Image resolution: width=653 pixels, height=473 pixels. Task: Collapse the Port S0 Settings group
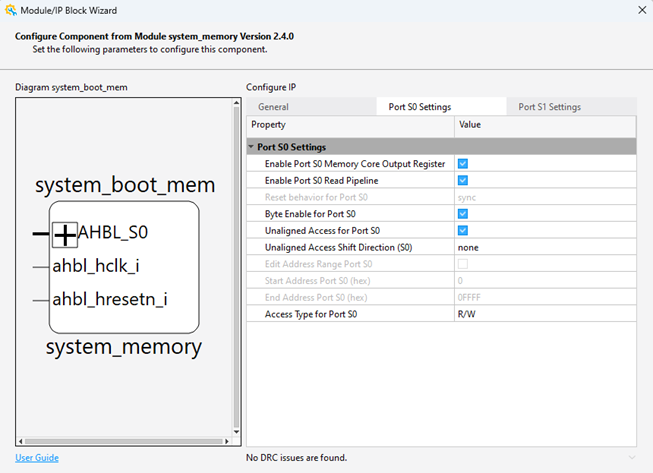pyautogui.click(x=251, y=147)
